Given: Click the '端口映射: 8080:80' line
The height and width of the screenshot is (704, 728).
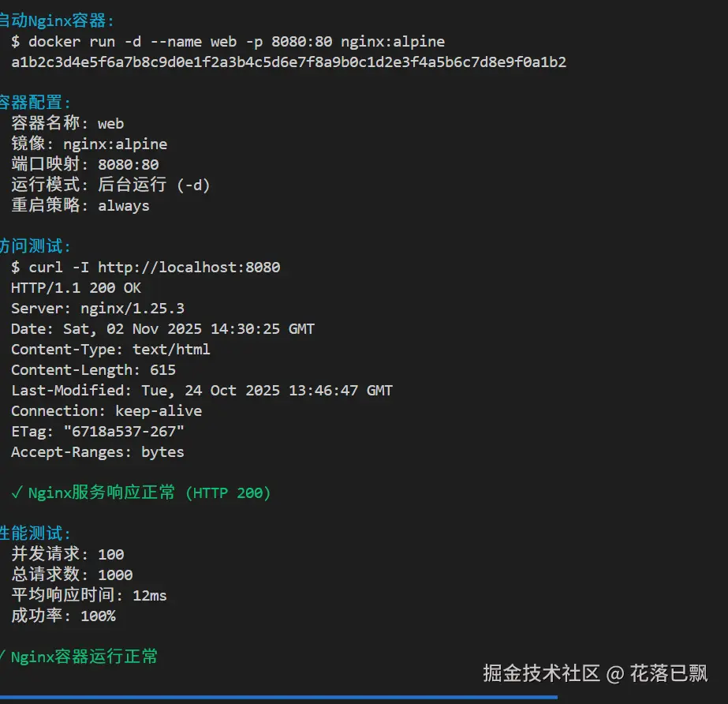Looking at the screenshot, I should pyautogui.click(x=85, y=164).
